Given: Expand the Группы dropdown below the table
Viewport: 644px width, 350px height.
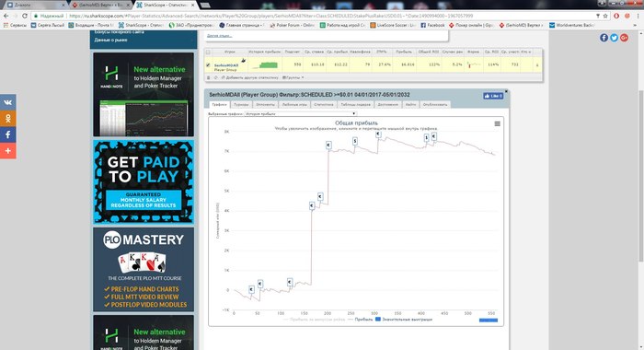Looking at the screenshot, I should pyautogui.click(x=293, y=77).
